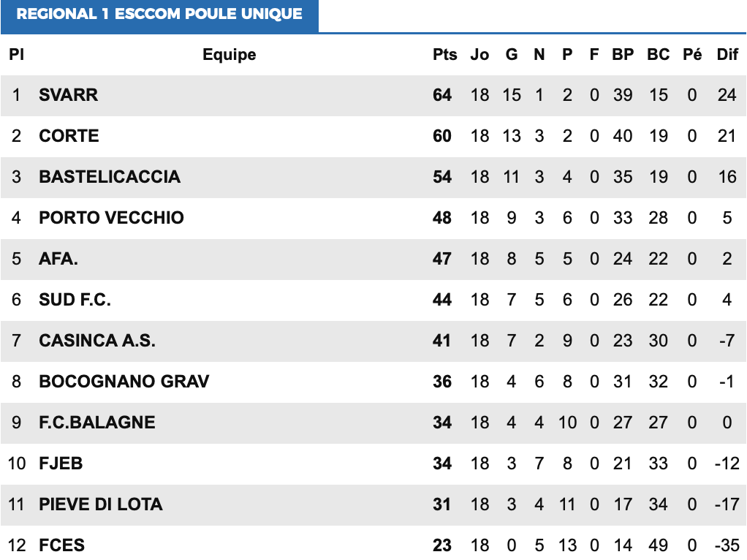Image resolution: width=747 pixels, height=560 pixels.
Task: Open the CORTE team link
Action: (x=69, y=136)
